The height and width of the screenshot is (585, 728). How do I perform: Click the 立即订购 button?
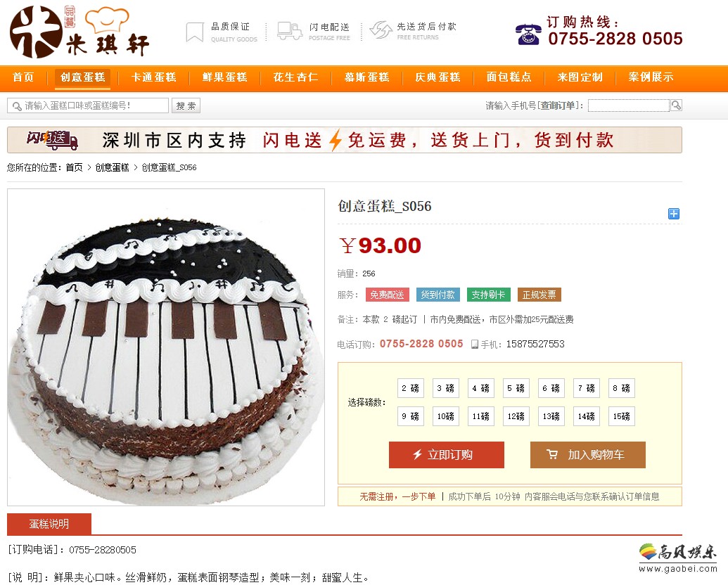(x=447, y=454)
